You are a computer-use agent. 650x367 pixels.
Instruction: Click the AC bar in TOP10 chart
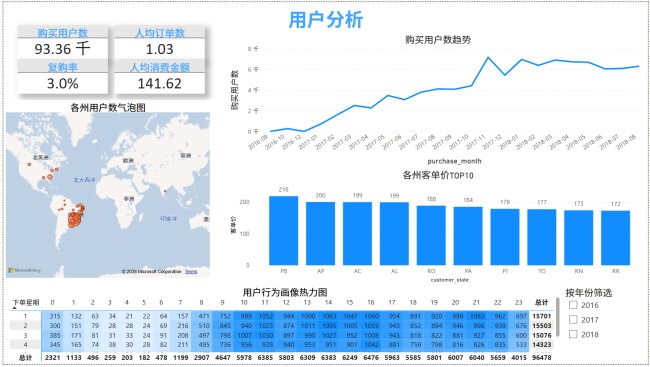click(357, 233)
